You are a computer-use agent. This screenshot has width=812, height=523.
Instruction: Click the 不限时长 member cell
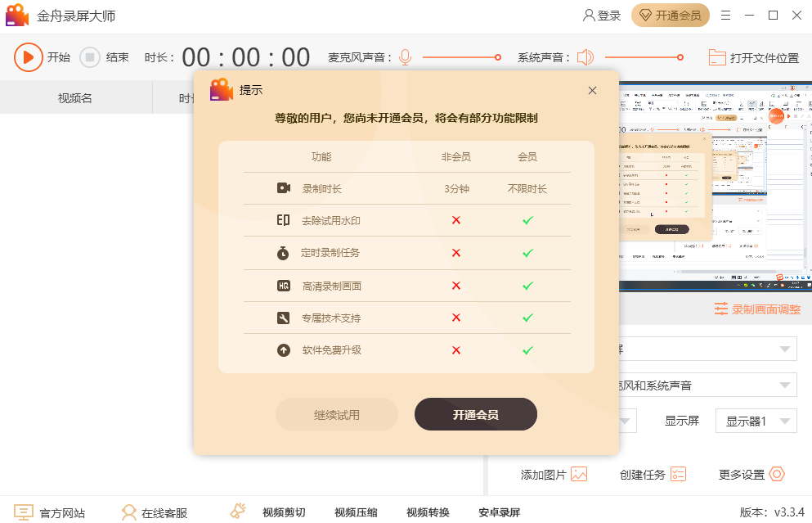click(527, 189)
